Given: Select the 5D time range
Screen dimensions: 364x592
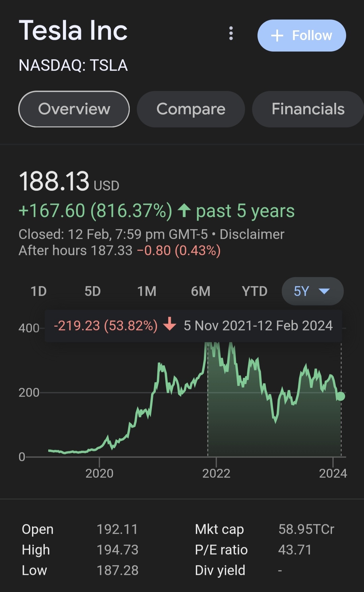Looking at the screenshot, I should coord(93,291).
